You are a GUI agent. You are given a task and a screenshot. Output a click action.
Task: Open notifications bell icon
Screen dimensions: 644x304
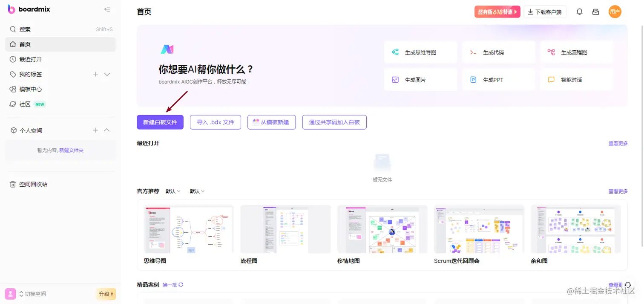tap(579, 12)
